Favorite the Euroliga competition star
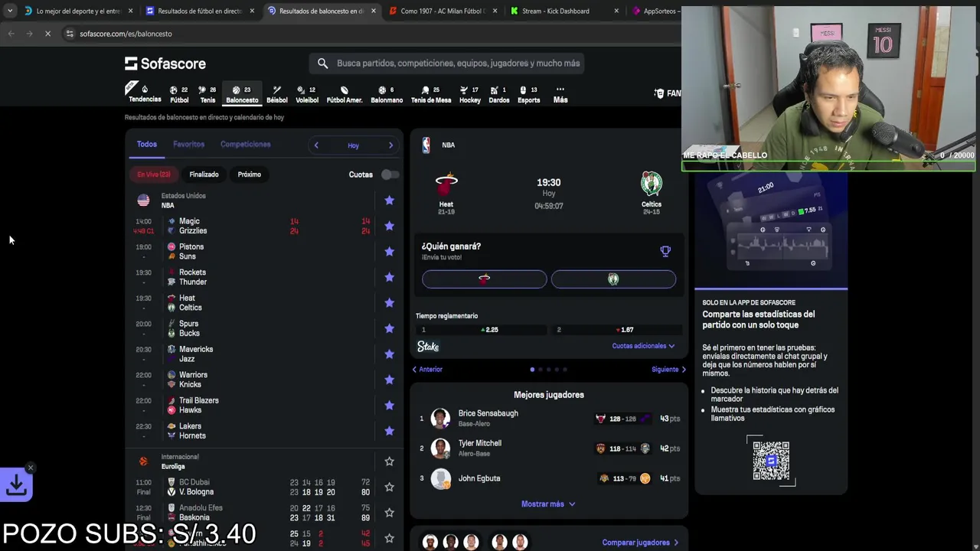 coord(389,461)
